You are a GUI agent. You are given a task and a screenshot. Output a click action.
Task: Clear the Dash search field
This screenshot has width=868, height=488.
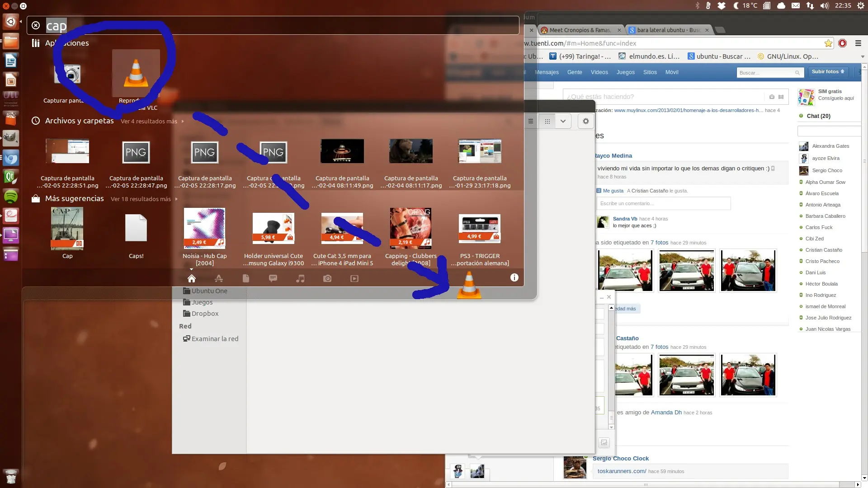point(36,26)
